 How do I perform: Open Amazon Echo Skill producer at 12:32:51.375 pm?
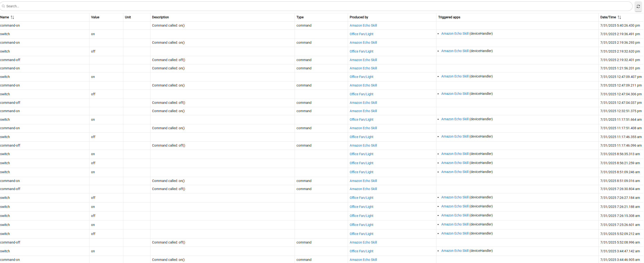363,111
